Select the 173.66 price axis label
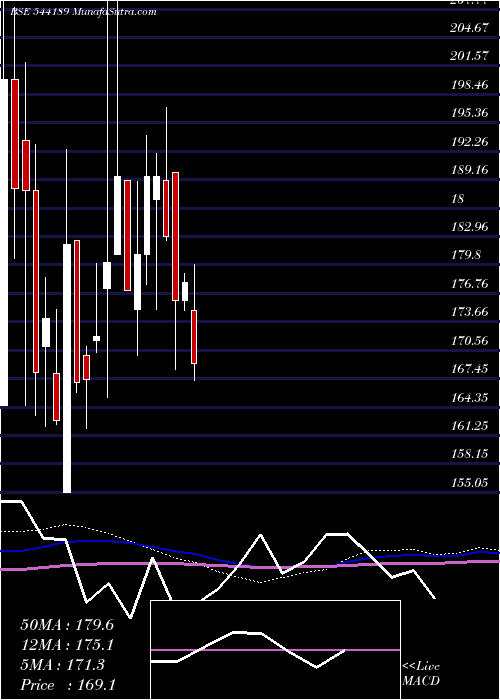The width and height of the screenshot is (500, 700). [468, 312]
